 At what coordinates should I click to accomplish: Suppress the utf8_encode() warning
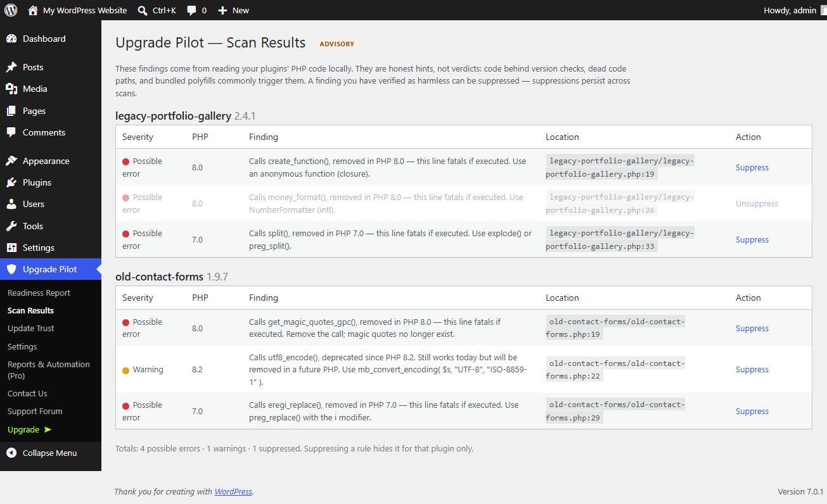[752, 370]
